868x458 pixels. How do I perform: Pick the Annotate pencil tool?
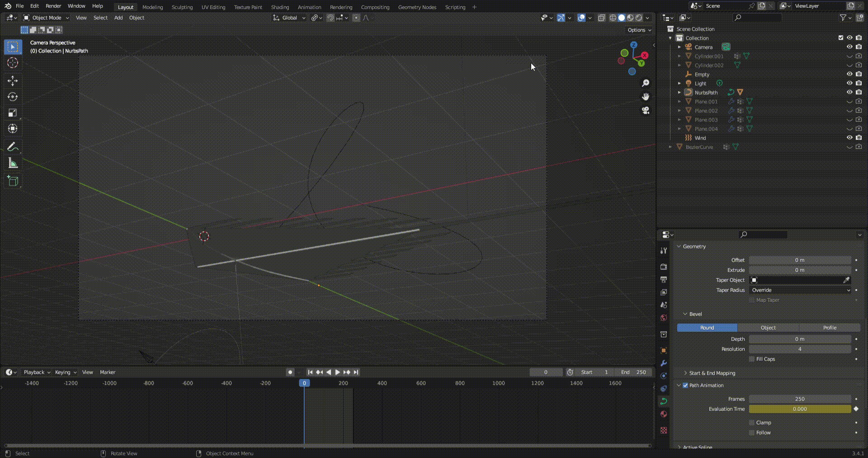click(13, 147)
